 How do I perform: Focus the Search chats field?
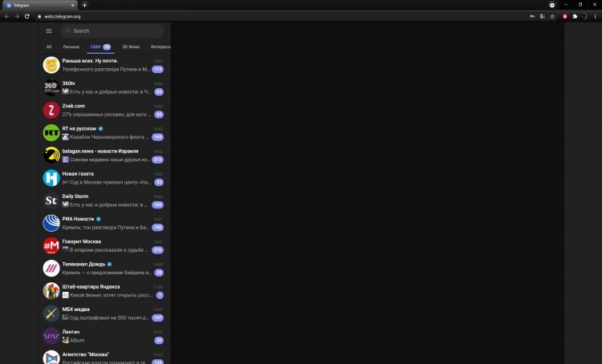pyautogui.click(x=112, y=31)
